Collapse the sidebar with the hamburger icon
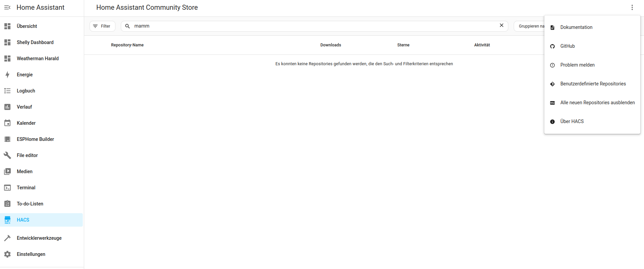This screenshot has height=269, width=644. click(7, 7)
